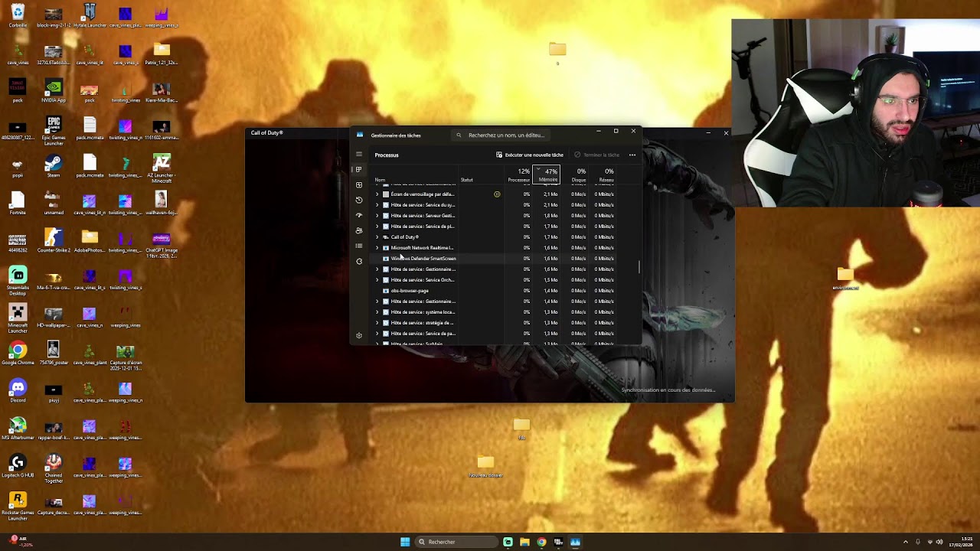Show hidden system tray icons chevron
This screenshot has height=551, width=980.
(906, 542)
